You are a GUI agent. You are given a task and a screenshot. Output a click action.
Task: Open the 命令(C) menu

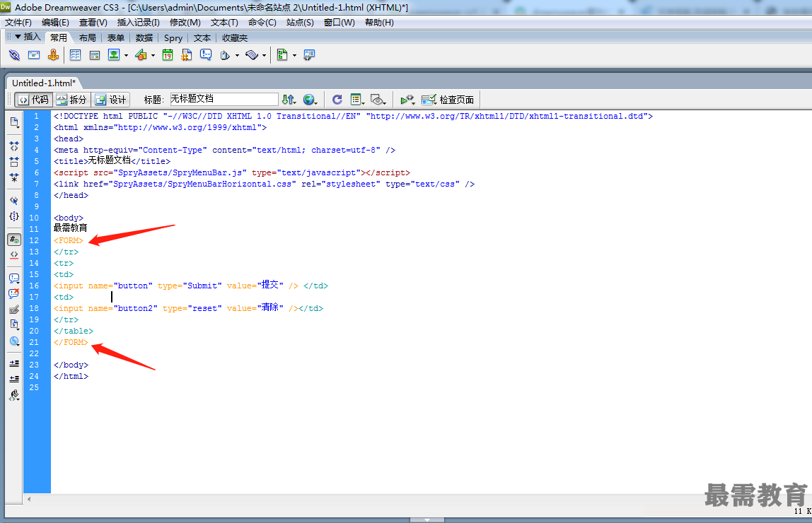tap(262, 22)
